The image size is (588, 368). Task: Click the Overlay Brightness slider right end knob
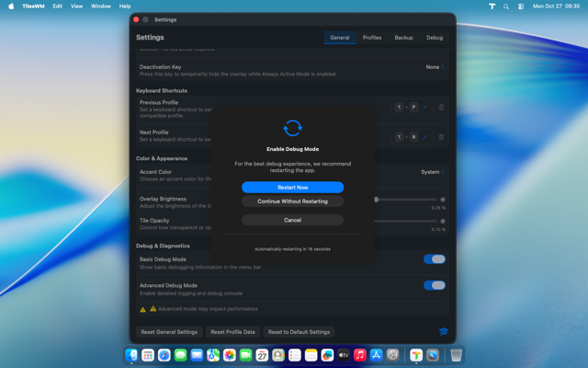443,200
